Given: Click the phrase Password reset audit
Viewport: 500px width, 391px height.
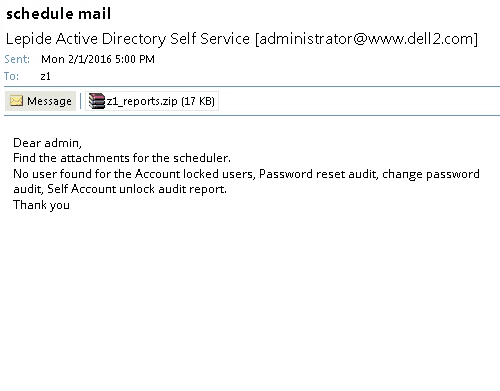Looking at the screenshot, I should point(318,174).
